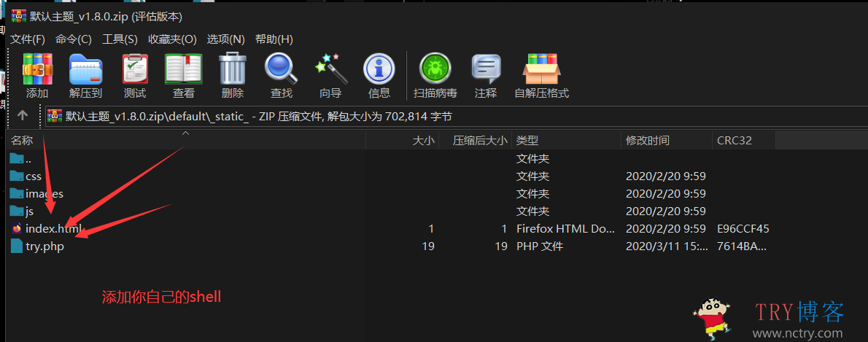Select the css folder name
Image resolution: width=868 pixels, height=342 pixels.
[34, 176]
